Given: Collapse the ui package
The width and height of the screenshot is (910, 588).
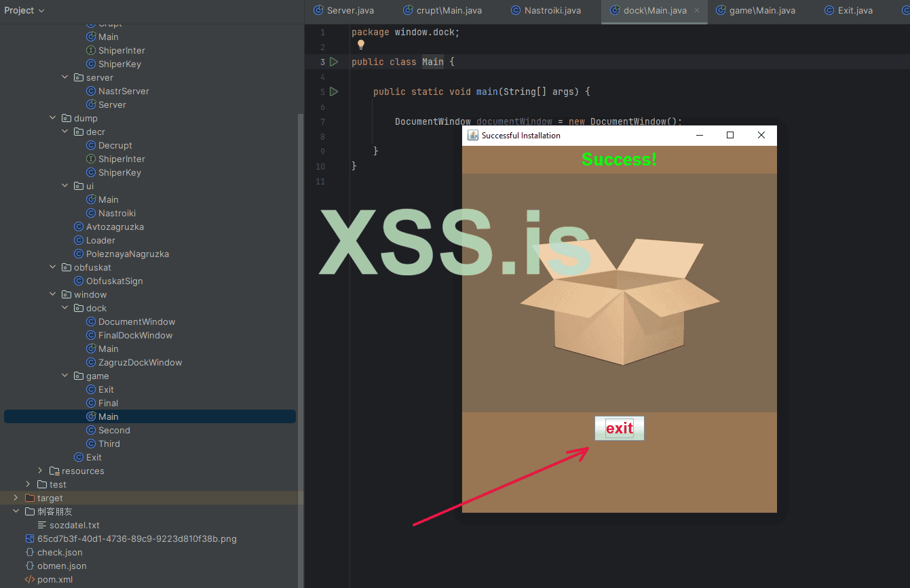Looking at the screenshot, I should (x=65, y=186).
